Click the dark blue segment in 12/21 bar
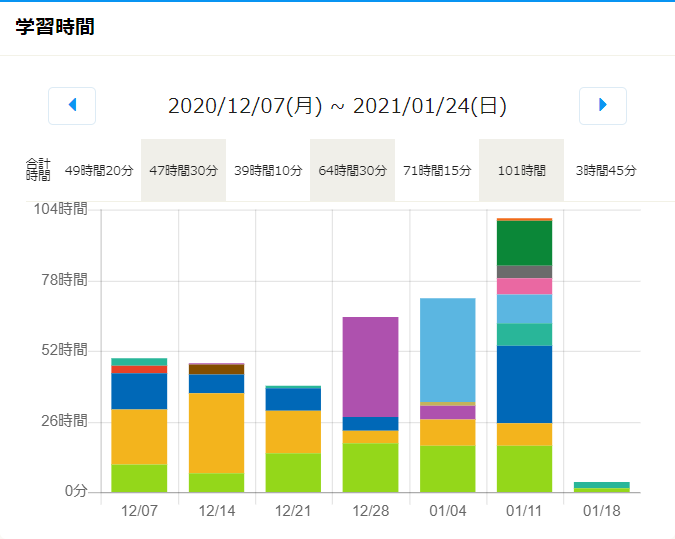This screenshot has width=675, height=539. tap(293, 399)
